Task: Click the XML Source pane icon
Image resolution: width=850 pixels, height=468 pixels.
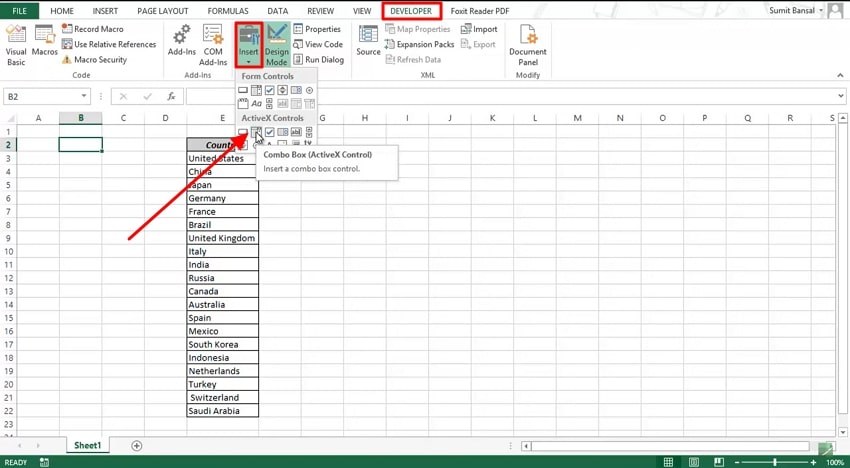Action: coord(368,41)
